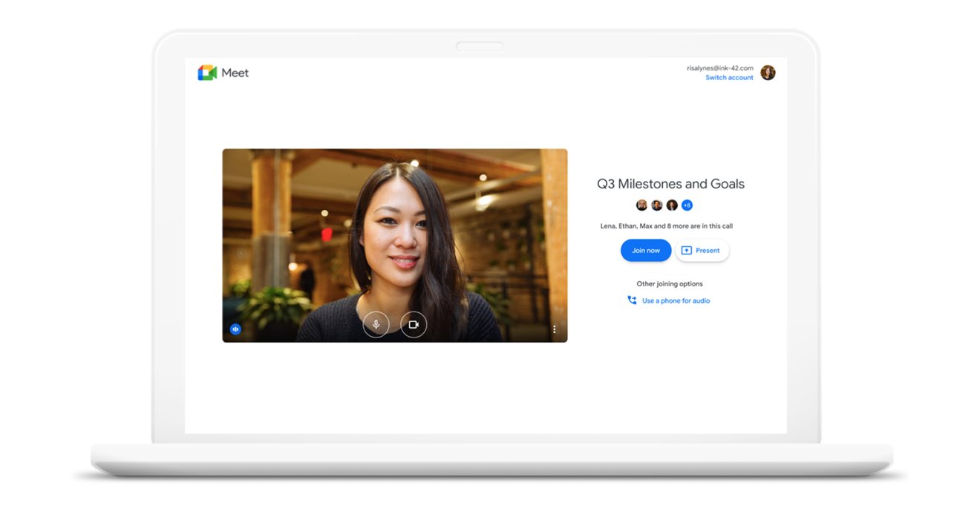The height and width of the screenshot is (514, 980).
Task: Click the first participant avatar
Action: 641,205
